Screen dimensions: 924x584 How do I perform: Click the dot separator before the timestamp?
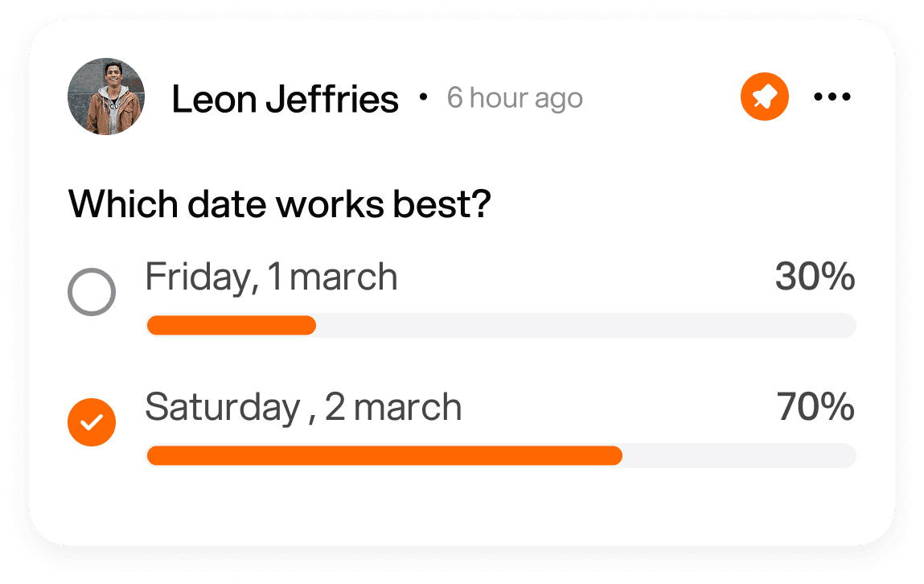pyautogui.click(x=424, y=98)
